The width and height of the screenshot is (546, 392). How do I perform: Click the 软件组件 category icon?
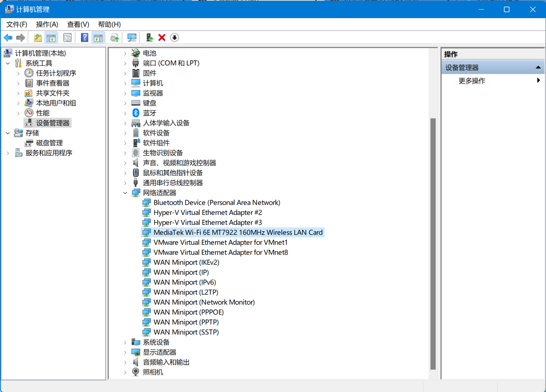point(136,143)
